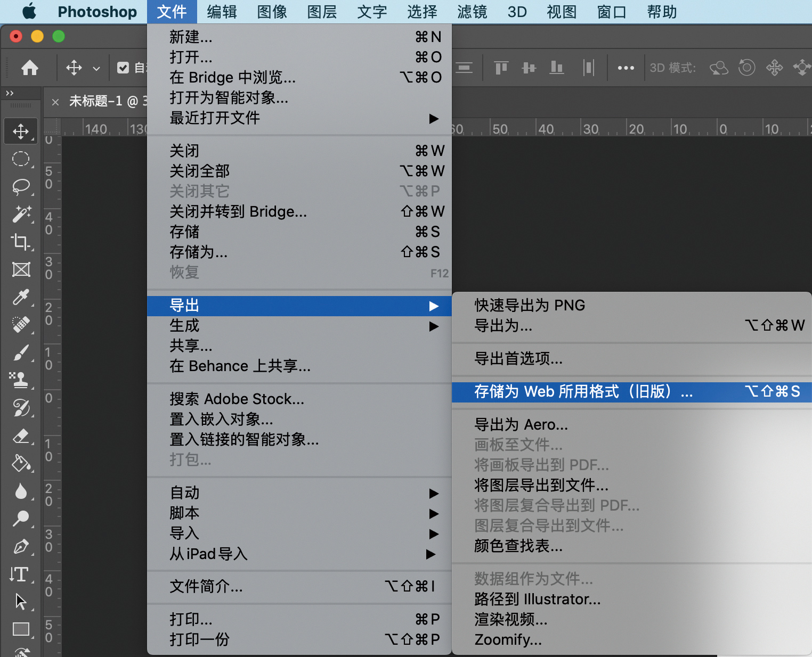Open the 窗口 (Window) menu

click(x=612, y=12)
